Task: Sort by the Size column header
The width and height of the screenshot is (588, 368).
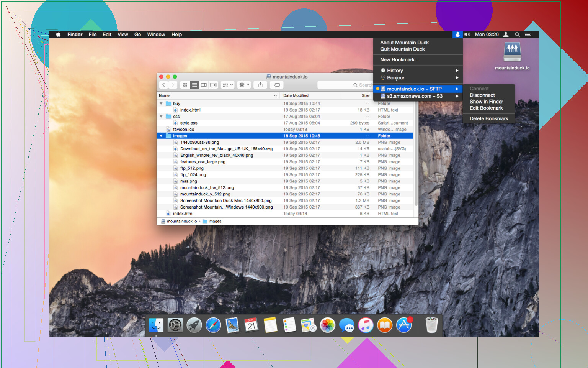Action: coord(357,95)
